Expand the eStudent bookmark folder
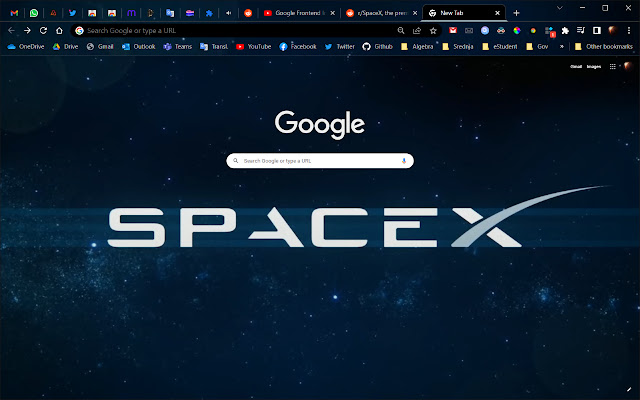This screenshot has height=400, width=640. 500,47
